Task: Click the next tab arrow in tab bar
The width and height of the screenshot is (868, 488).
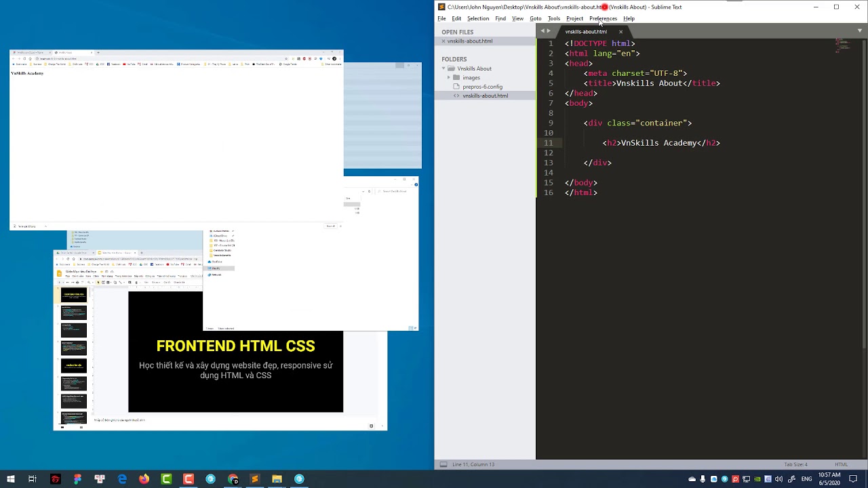Action: (x=549, y=31)
